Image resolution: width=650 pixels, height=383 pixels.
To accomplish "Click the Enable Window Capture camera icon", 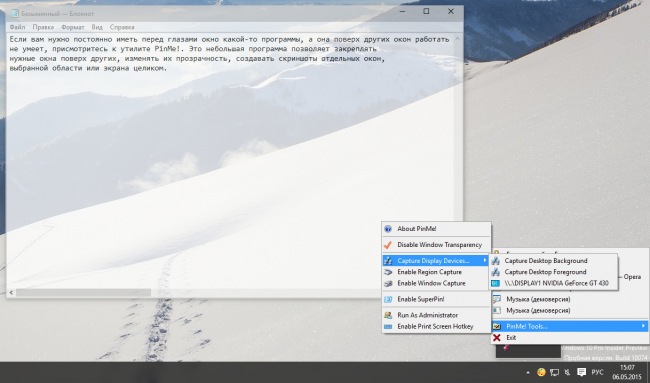I will (388, 284).
